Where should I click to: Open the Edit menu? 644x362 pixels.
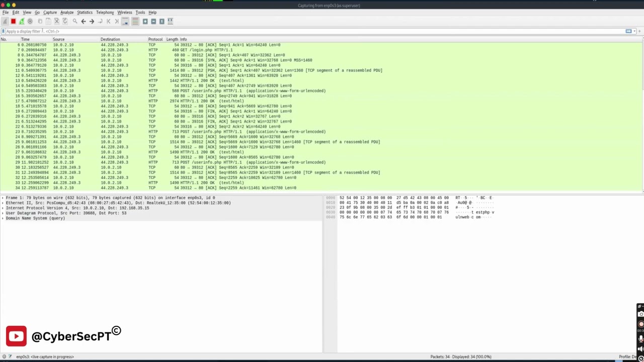16,12
